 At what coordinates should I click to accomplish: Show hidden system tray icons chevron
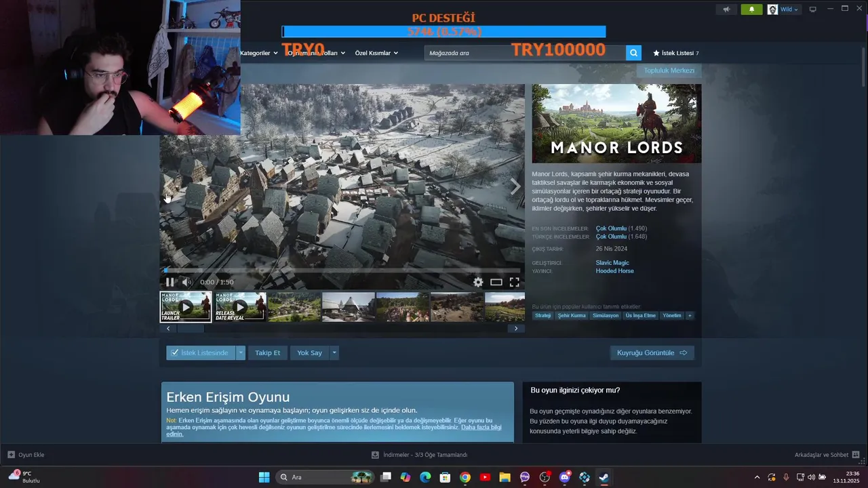click(757, 477)
